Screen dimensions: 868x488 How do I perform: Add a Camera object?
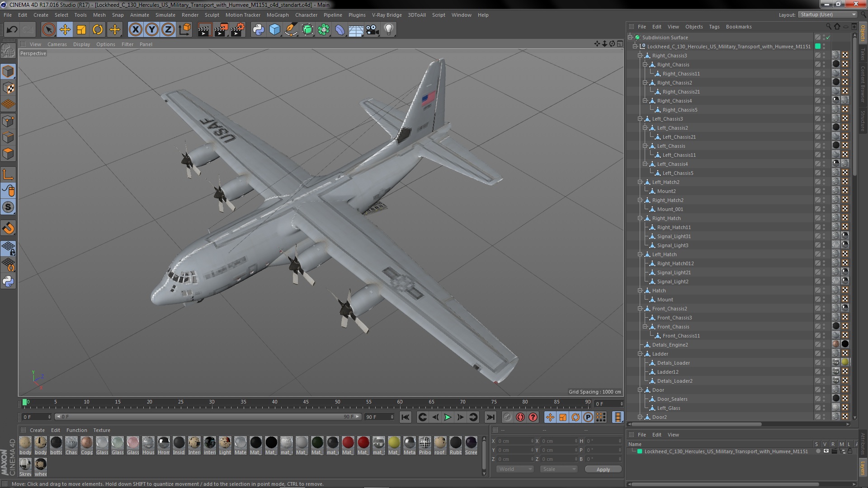[x=373, y=30]
